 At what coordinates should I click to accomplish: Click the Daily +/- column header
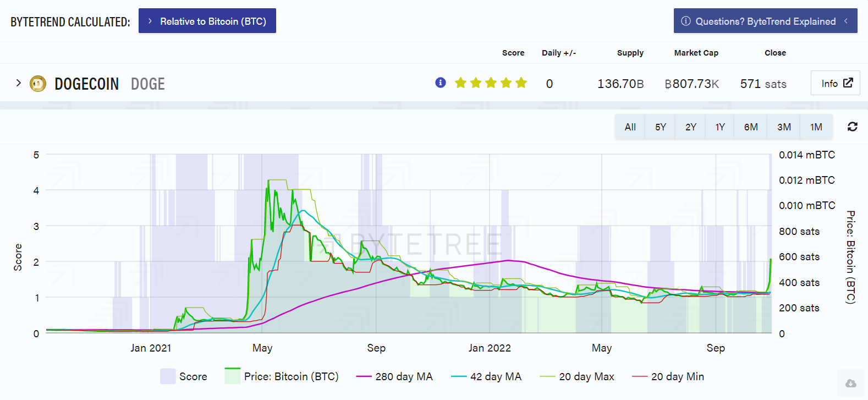tap(559, 53)
